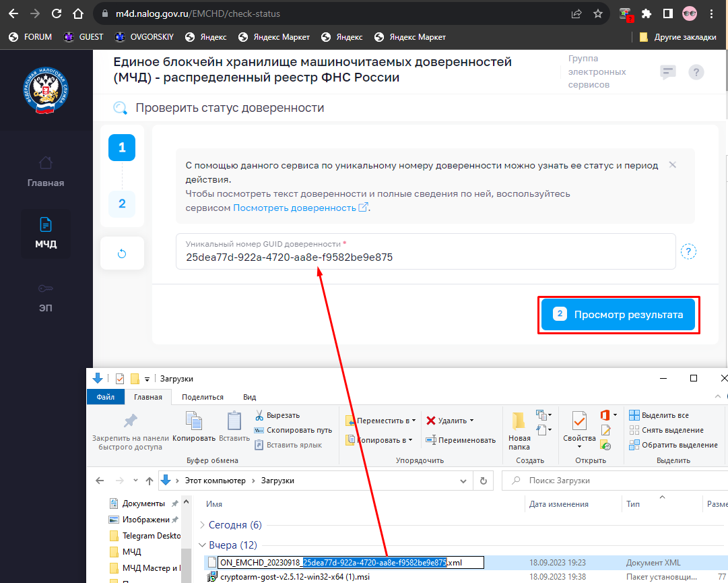Image resolution: width=728 pixels, height=583 pixels.
Task: Click Обратить выделение in the ribbon
Action: tap(673, 445)
